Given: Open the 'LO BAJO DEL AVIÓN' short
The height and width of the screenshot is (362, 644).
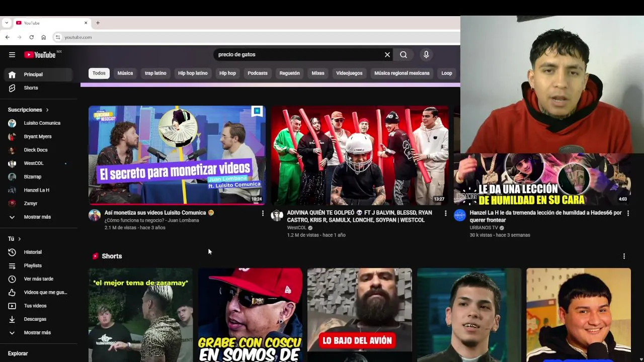Looking at the screenshot, I should [x=359, y=315].
